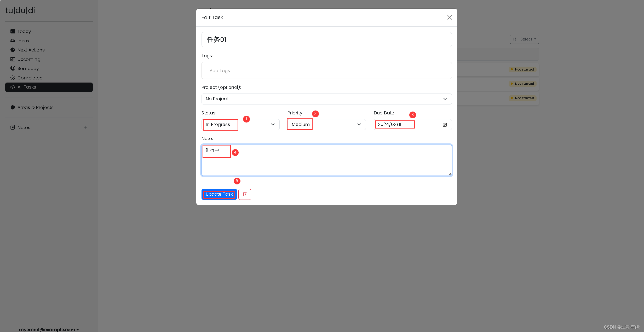The image size is (644, 332).
Task: Open the myemail@example.com account menu
Action: [x=49, y=329]
